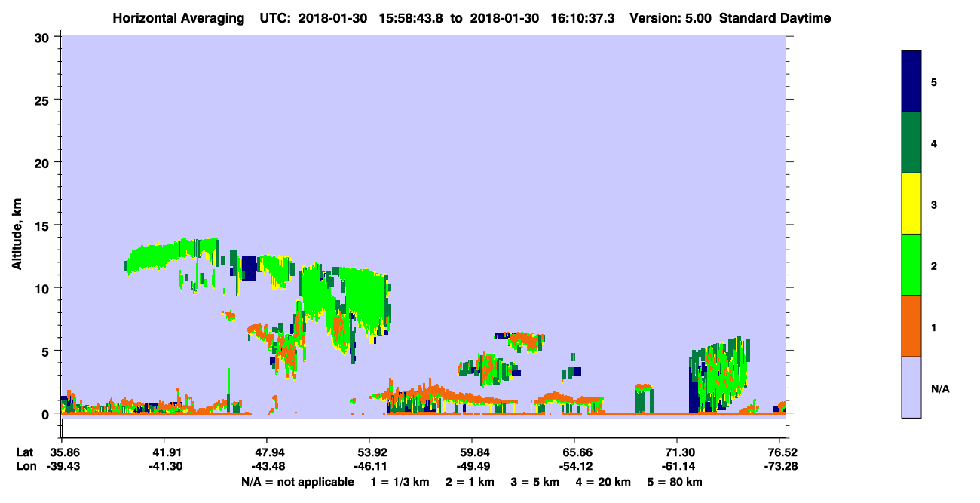Click the color bar label '3'
This screenshot has height=503, width=980.
pos(934,204)
